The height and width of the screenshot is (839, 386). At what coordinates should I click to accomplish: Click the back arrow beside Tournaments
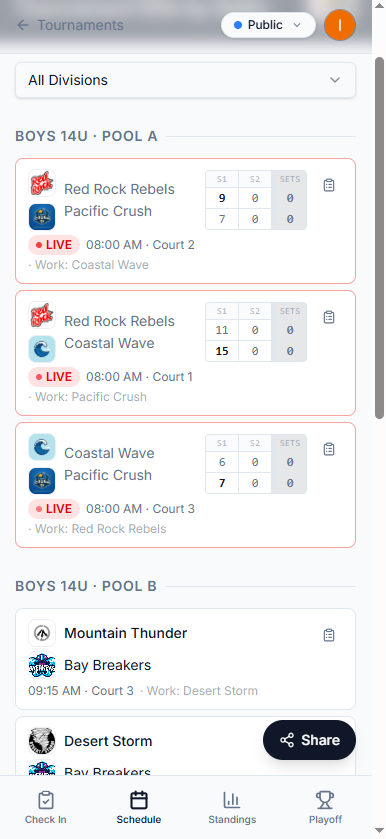(22, 25)
